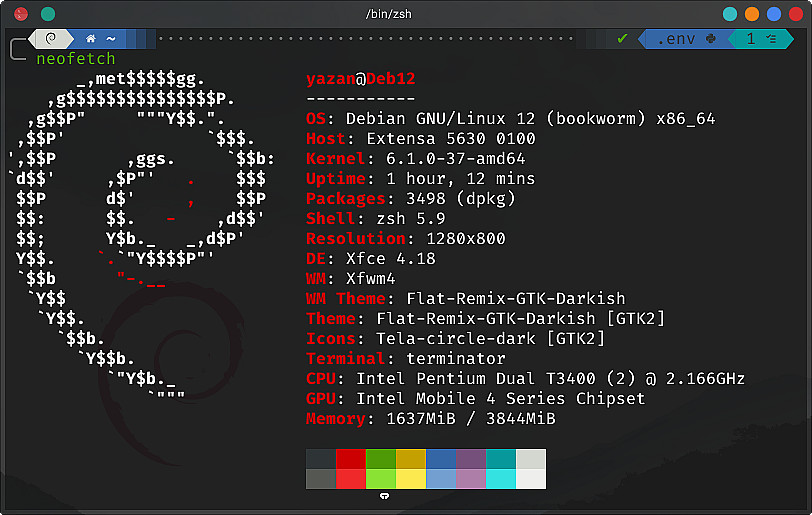Click the dark blue color block
Screen dimensions: 812x515
pyautogui.click(x=441, y=459)
